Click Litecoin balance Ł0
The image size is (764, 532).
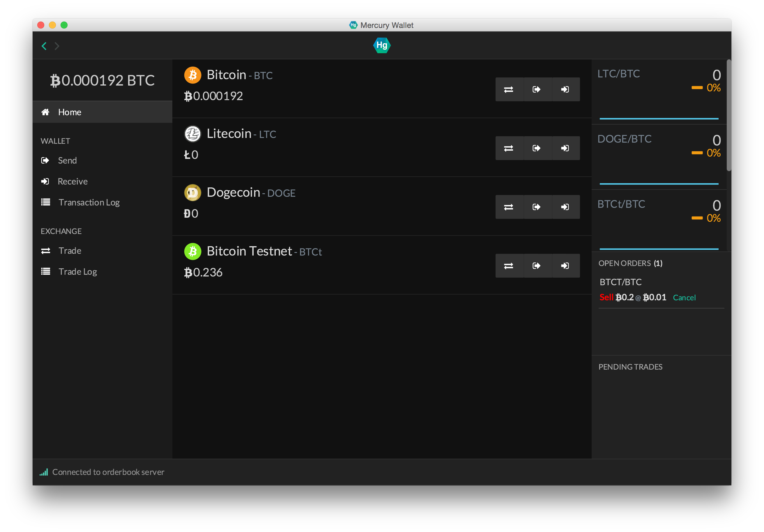(191, 155)
